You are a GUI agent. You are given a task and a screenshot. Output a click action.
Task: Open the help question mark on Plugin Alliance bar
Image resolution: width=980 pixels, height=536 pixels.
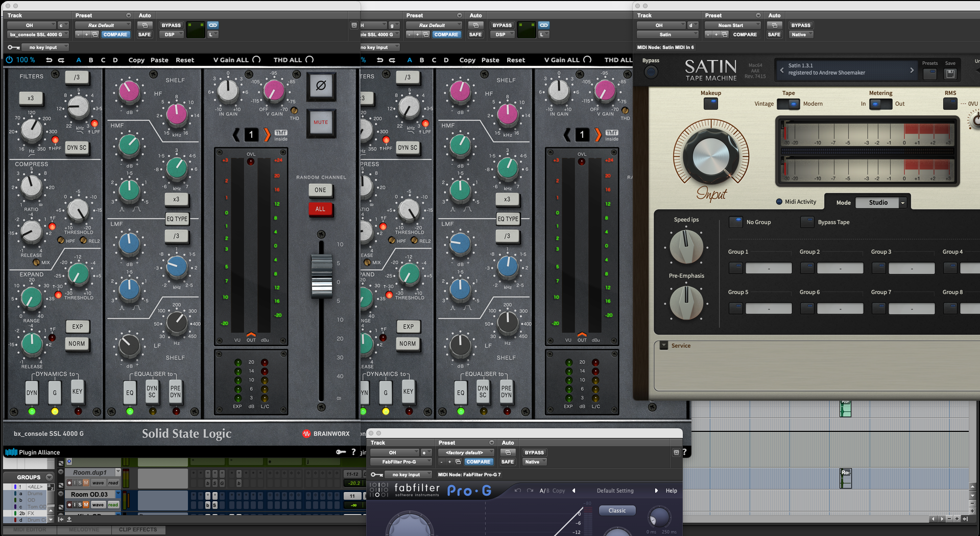(353, 452)
